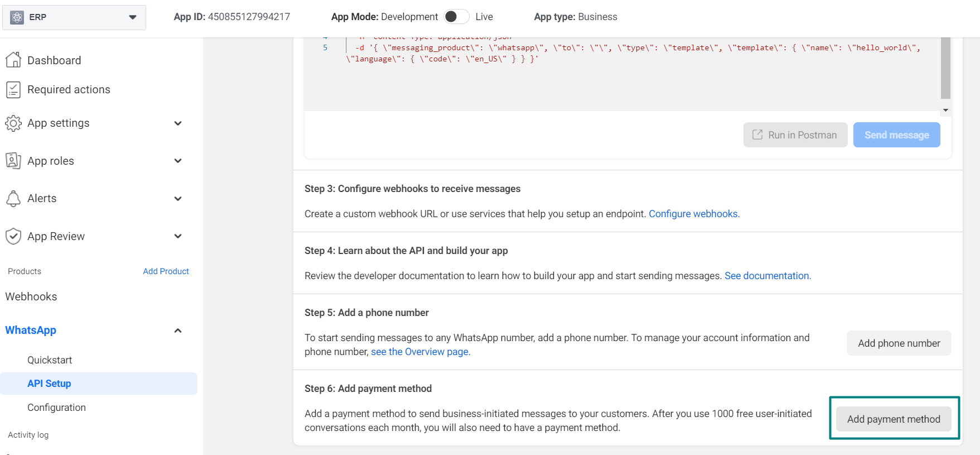Click inside the curl command code area
The width and height of the screenshot is (980, 455).
(622, 74)
